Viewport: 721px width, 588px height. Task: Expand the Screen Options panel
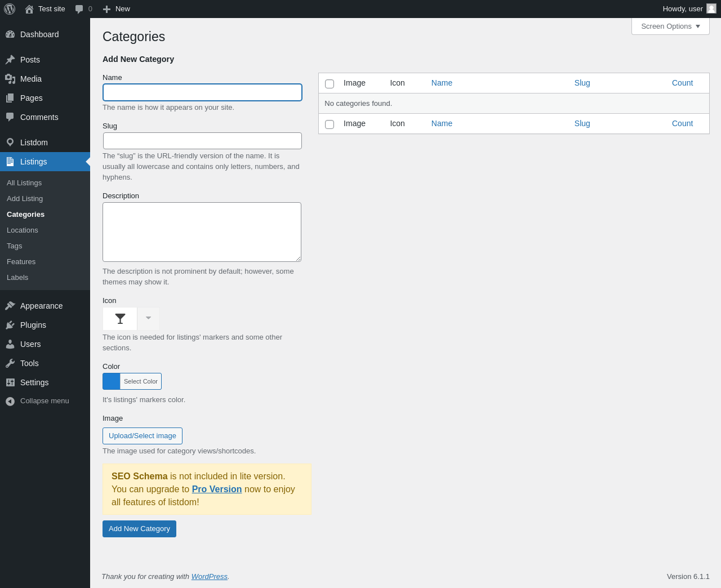point(670,26)
